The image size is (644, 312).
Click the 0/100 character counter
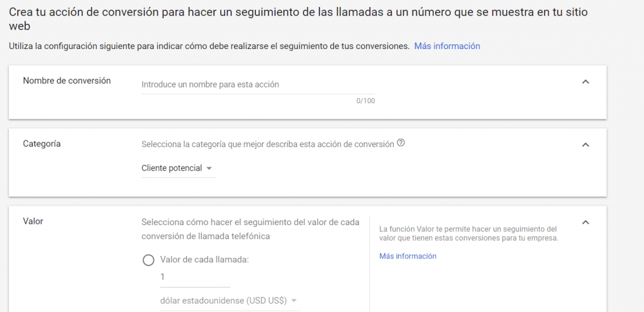365,101
